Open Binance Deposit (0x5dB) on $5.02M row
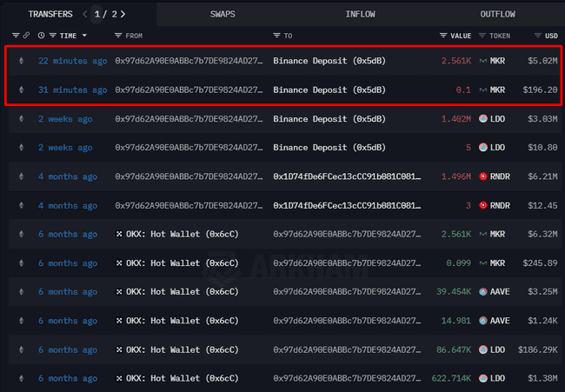Image resolution: width=565 pixels, height=392 pixels. [x=329, y=62]
